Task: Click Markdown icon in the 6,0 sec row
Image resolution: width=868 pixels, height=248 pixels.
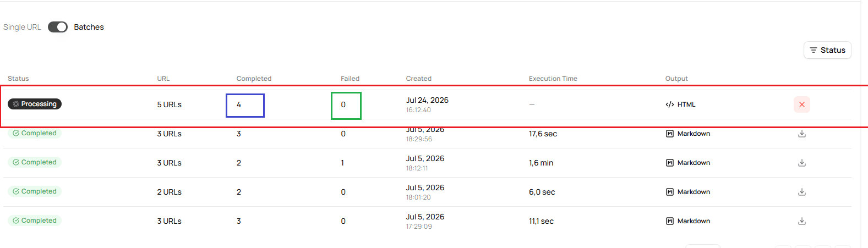Action: pyautogui.click(x=670, y=192)
